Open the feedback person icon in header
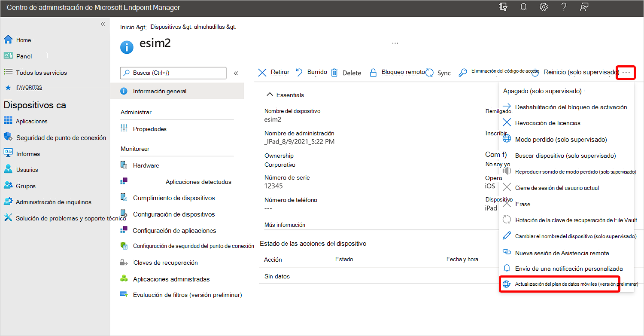 point(584,7)
